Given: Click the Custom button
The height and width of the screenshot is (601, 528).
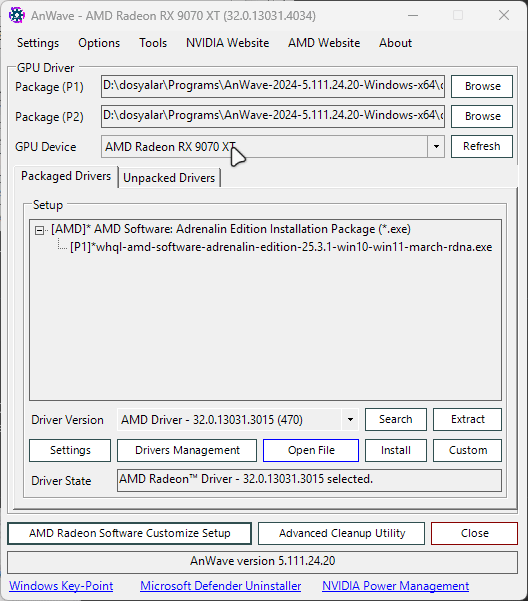Looking at the screenshot, I should coord(467,450).
